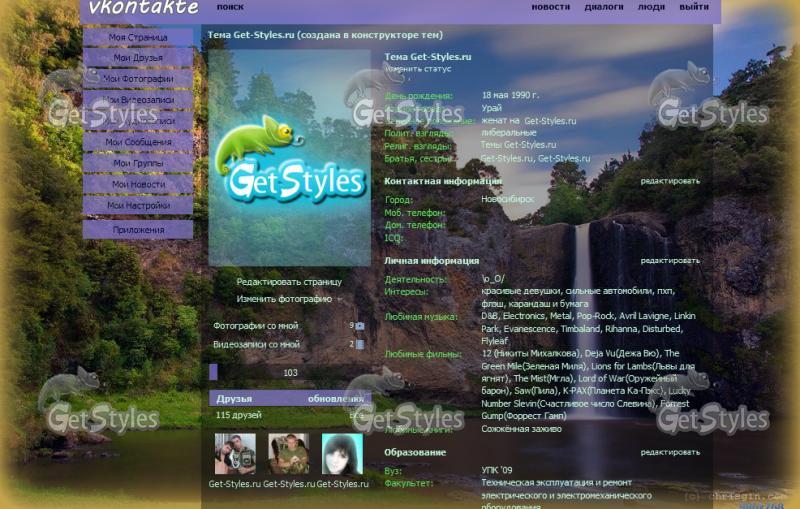Viewport: 800px width, 509px height.
Task: Open 'диалоги' in the top bar
Action: [604, 7]
